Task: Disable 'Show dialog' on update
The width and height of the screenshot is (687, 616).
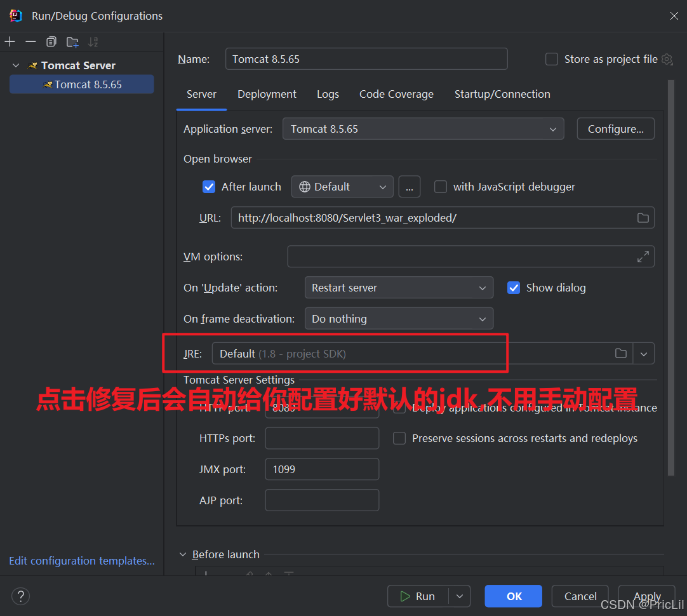Action: pyautogui.click(x=514, y=288)
